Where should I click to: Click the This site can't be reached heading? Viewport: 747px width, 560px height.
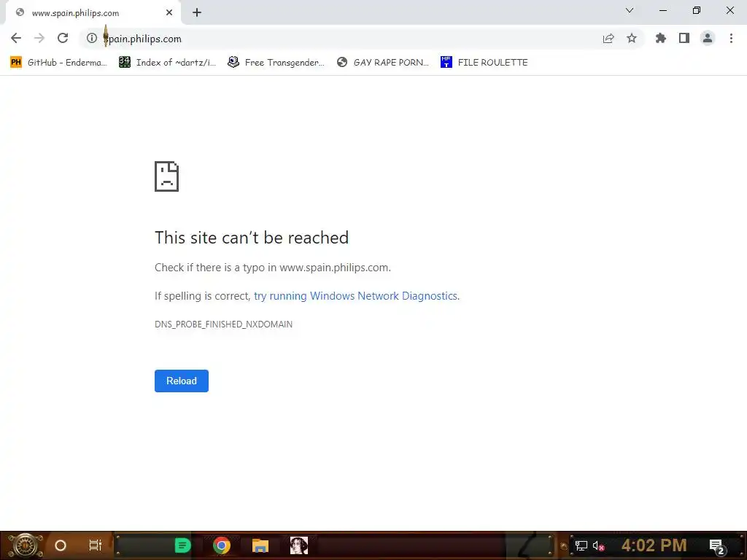click(252, 238)
